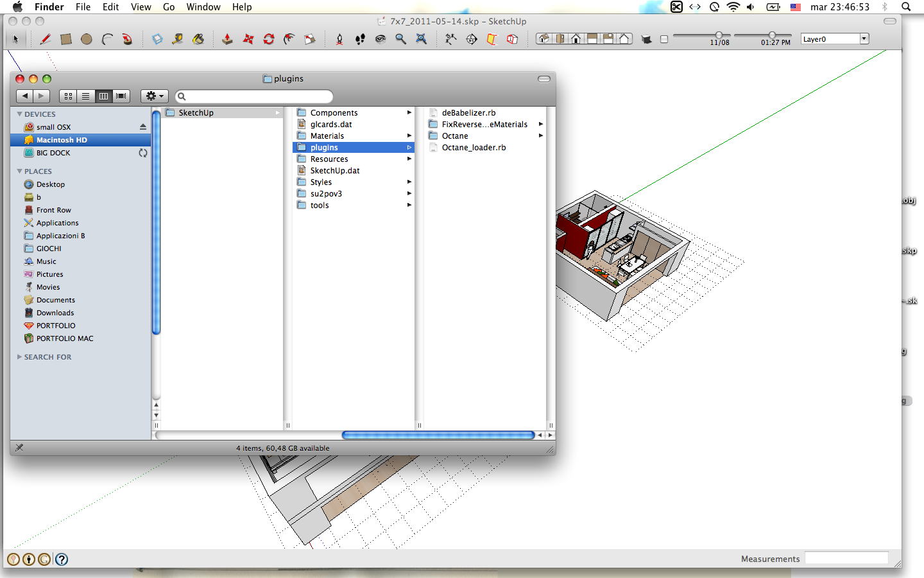924x578 pixels.
Task: Click the Zoom Extents tool
Action: 422,39
